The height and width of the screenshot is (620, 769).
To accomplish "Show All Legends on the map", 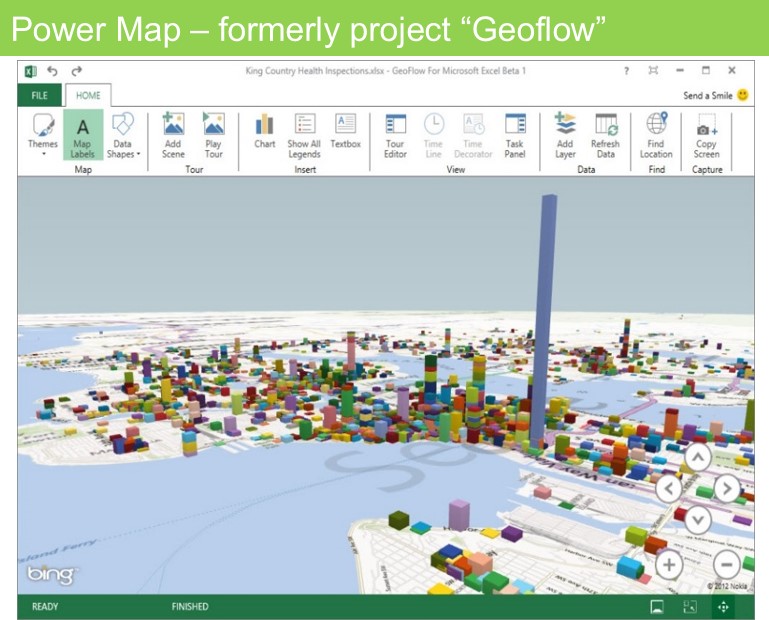I will (304, 134).
